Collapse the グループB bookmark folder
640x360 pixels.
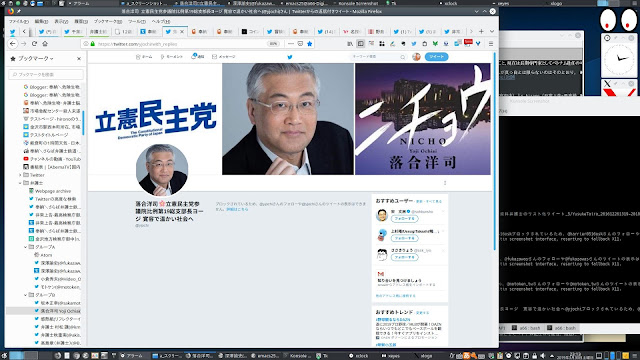[x=25, y=295]
